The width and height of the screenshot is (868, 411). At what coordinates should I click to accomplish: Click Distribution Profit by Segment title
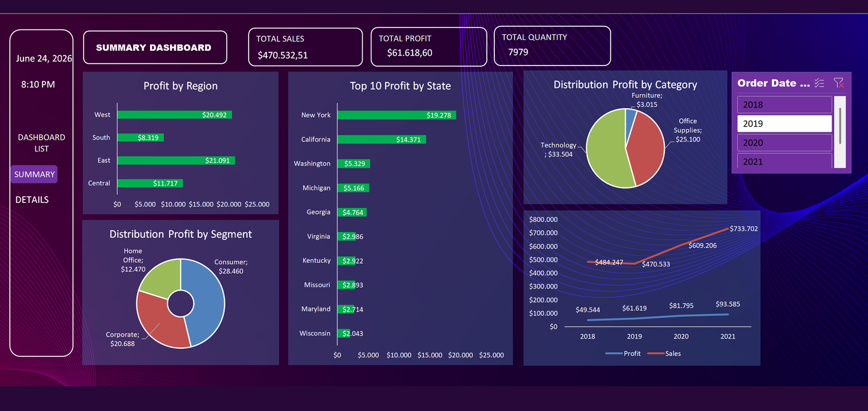181,234
